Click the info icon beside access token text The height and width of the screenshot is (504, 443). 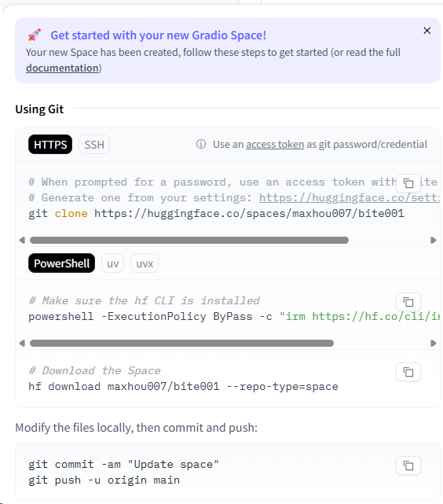201,145
